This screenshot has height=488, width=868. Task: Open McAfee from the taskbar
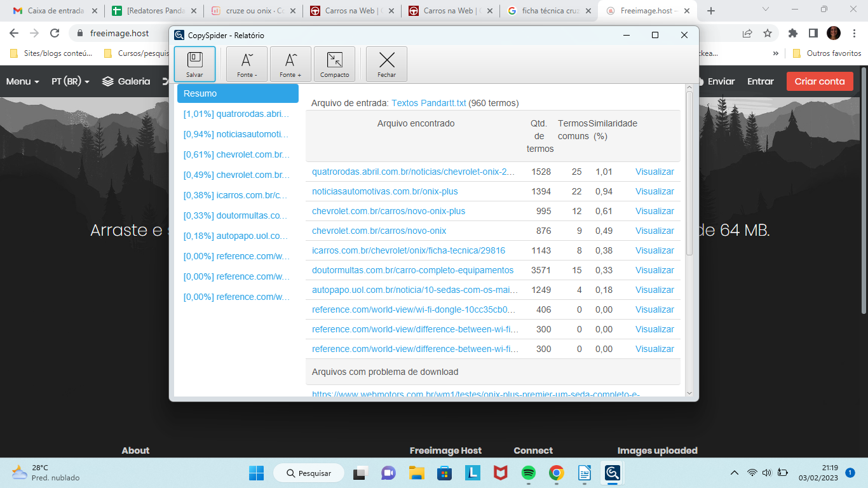[500, 473]
